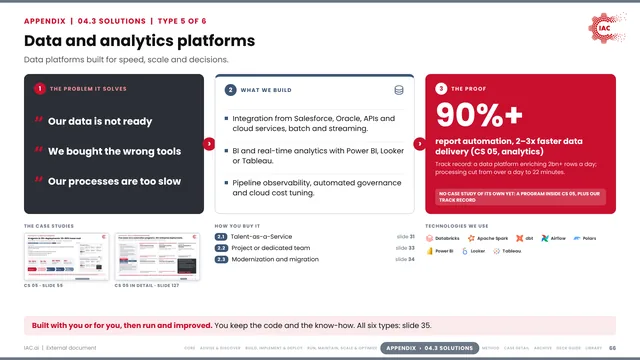Go to the Deck Guide footer section
Screen dimensions: 640x360
click(568, 348)
